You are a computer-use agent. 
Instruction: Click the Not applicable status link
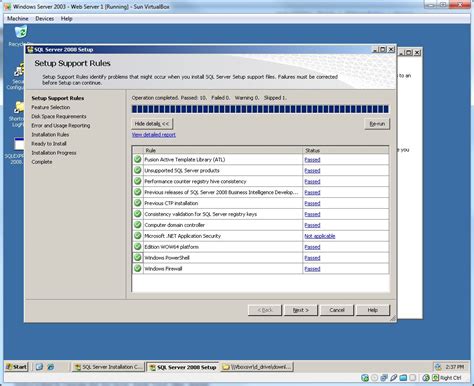pos(320,236)
